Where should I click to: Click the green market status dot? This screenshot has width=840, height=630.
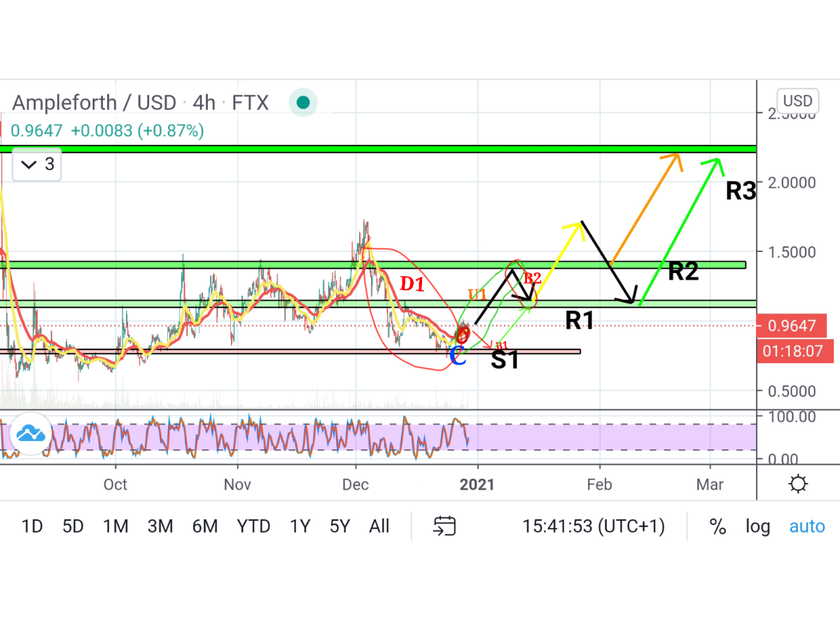tap(303, 103)
